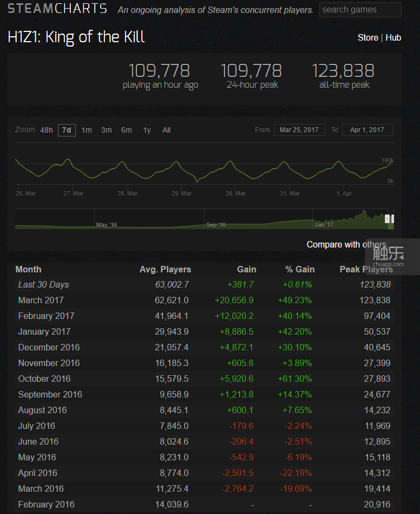This screenshot has height=514, width=420.
Task: Select February 2016 row label
Action: (x=46, y=505)
